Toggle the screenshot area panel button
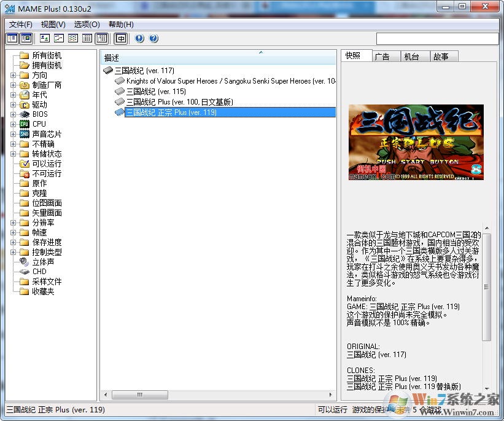This screenshot has height=421, width=504. click(x=26, y=39)
